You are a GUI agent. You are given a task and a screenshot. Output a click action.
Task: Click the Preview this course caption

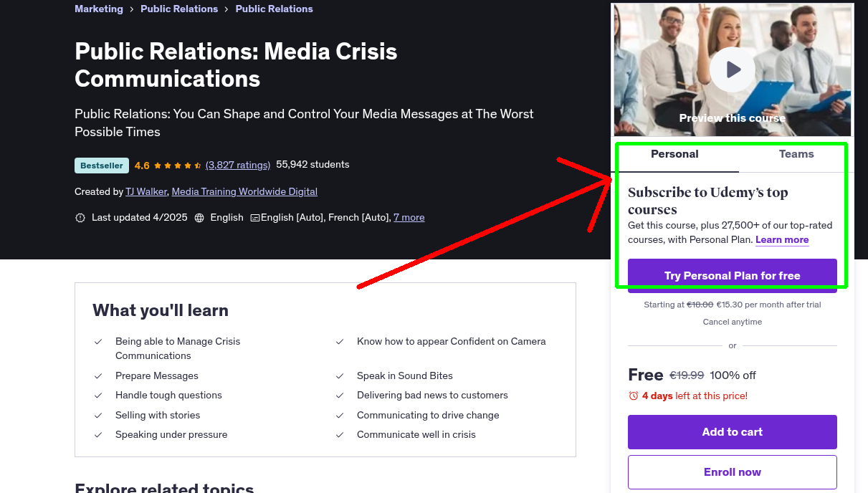point(733,118)
